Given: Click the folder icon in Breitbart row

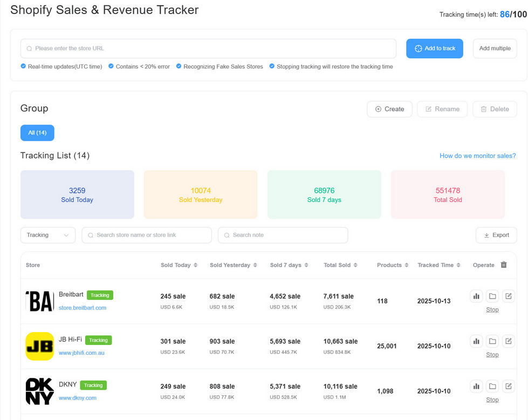Looking at the screenshot, I should click(492, 296).
